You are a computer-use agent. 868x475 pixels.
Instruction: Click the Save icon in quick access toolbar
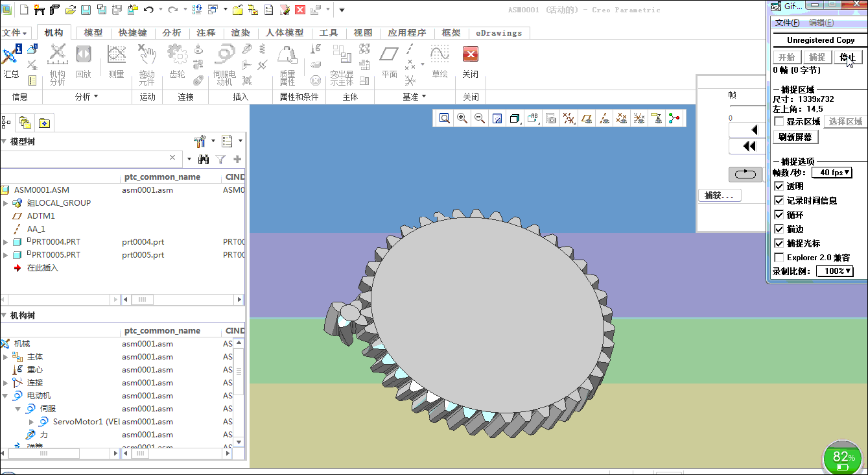(x=86, y=9)
